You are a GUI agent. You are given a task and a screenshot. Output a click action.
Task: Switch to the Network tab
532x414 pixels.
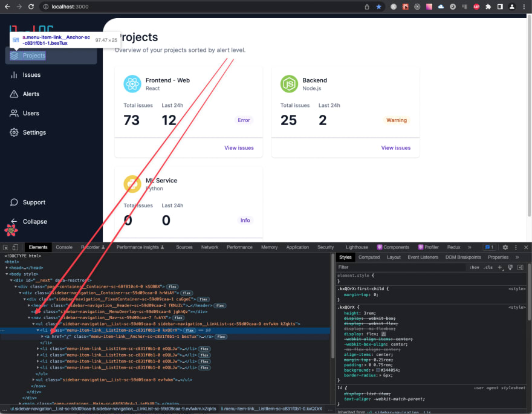pyautogui.click(x=210, y=248)
